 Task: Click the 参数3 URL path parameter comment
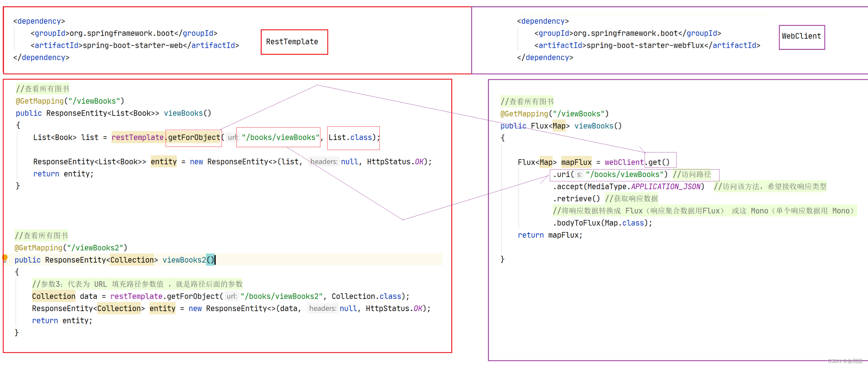click(x=137, y=284)
